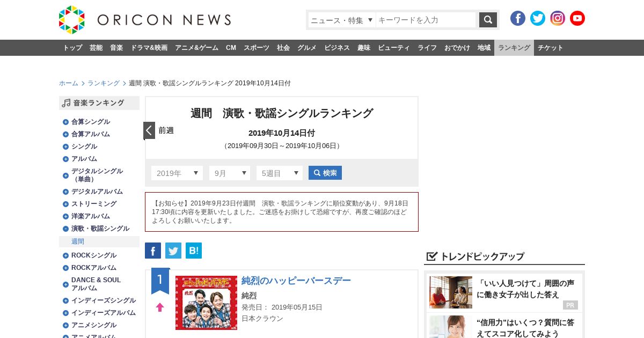This screenshot has width=644, height=338.
Task: Click the ホーム breadcrumb link
Action: click(69, 83)
